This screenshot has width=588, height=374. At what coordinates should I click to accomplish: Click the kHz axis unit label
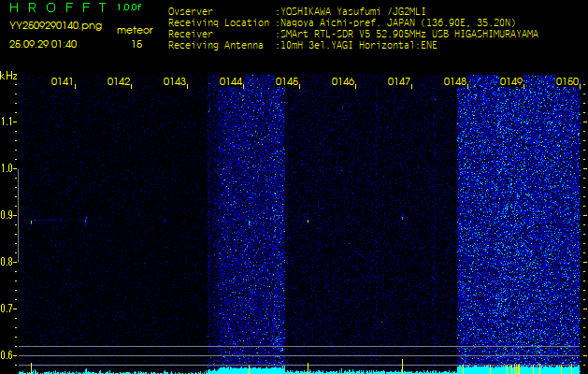(x=8, y=76)
